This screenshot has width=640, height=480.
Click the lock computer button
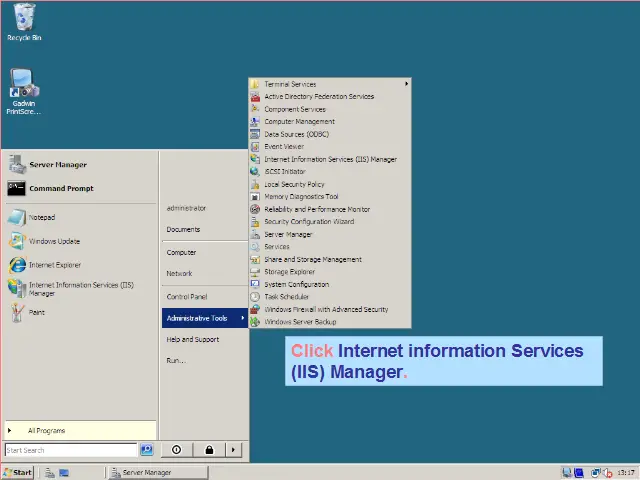pos(209,450)
